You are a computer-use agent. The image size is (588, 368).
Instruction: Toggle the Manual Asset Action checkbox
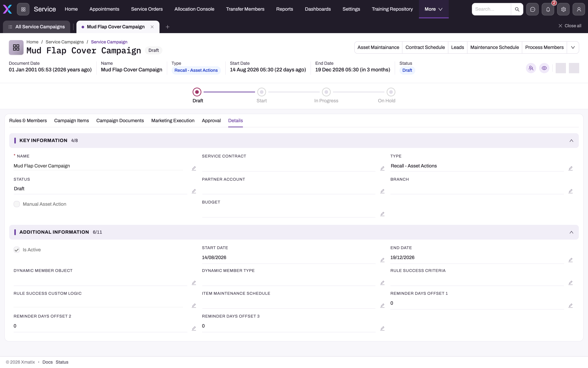[17, 204]
